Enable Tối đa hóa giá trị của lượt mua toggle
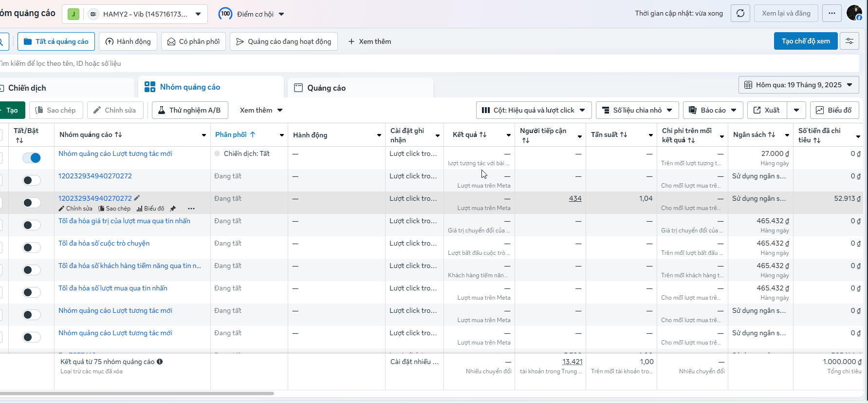Image resolution: width=868 pixels, height=403 pixels. 32,225
